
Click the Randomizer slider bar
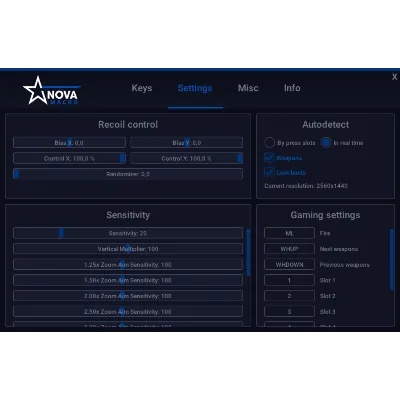pyautogui.click(x=128, y=174)
